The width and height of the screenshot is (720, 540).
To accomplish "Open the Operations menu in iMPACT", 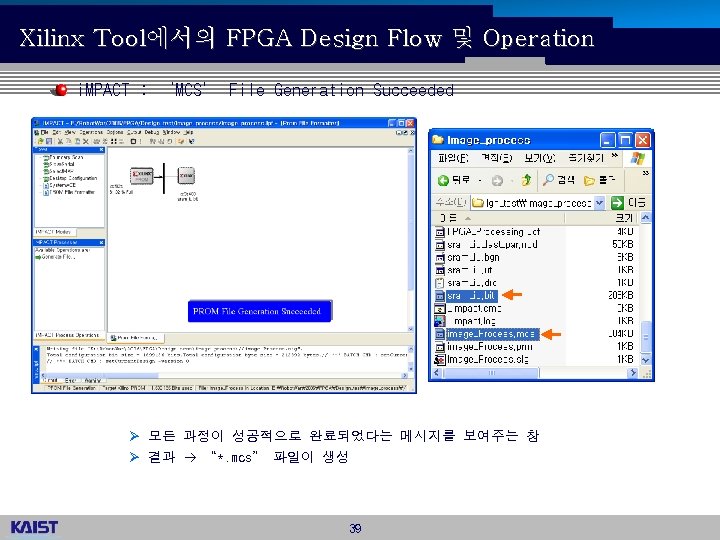I will click(x=91, y=132).
